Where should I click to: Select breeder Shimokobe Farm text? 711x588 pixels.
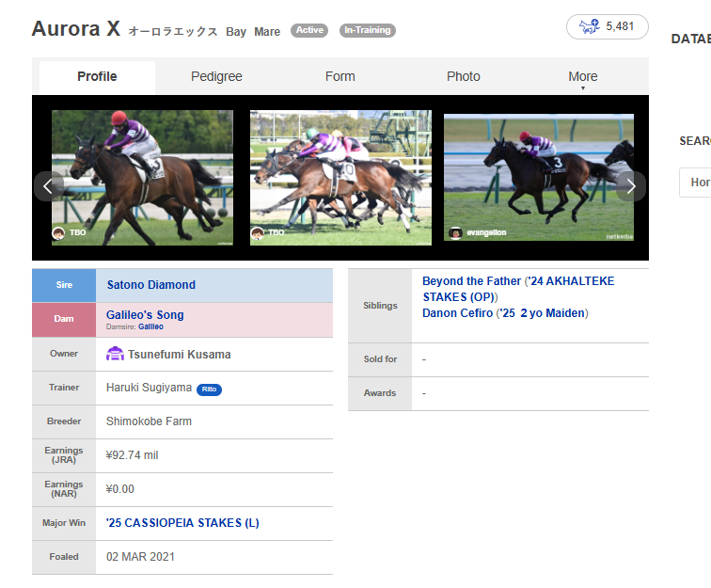(149, 421)
